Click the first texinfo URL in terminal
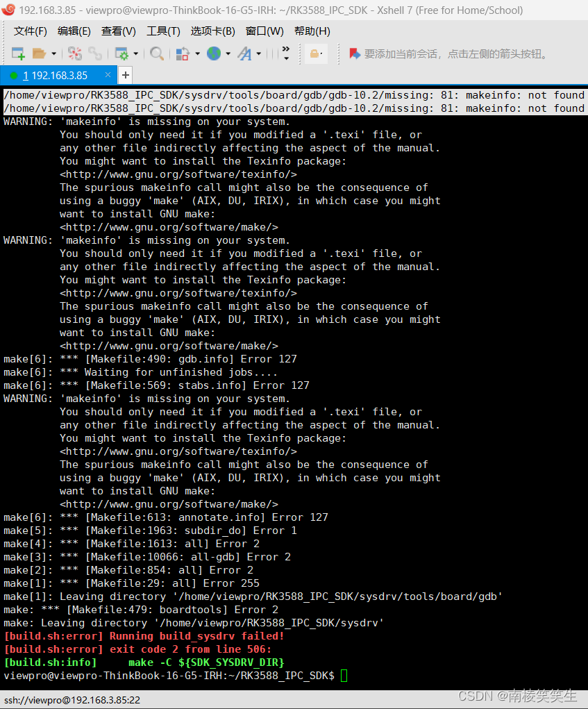Screen dimensions: 588x709 [178, 174]
